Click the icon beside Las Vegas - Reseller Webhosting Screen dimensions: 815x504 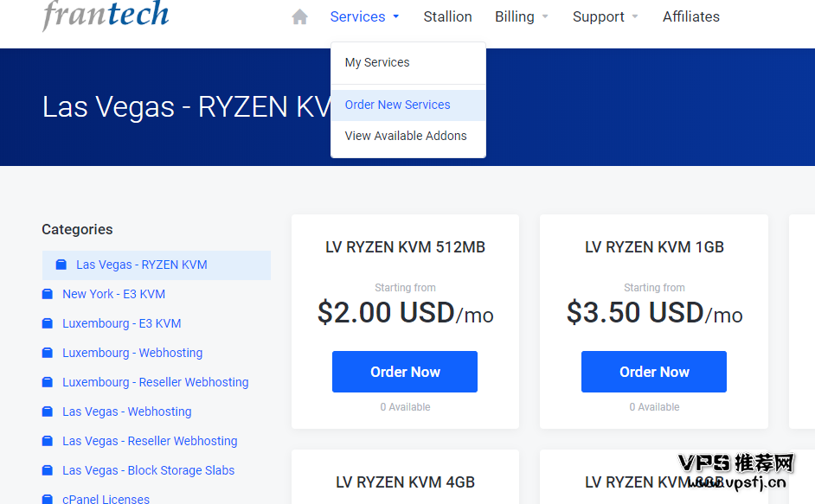coord(48,441)
